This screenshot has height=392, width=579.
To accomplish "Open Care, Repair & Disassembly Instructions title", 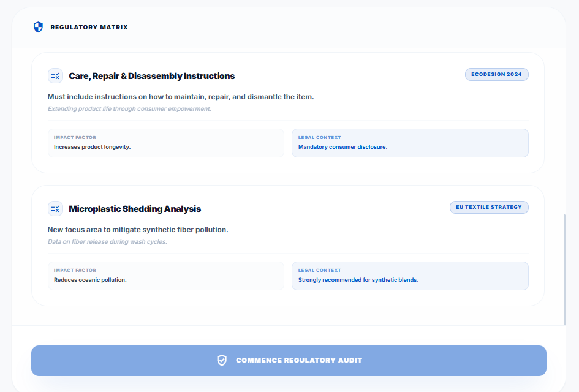I will (151, 76).
